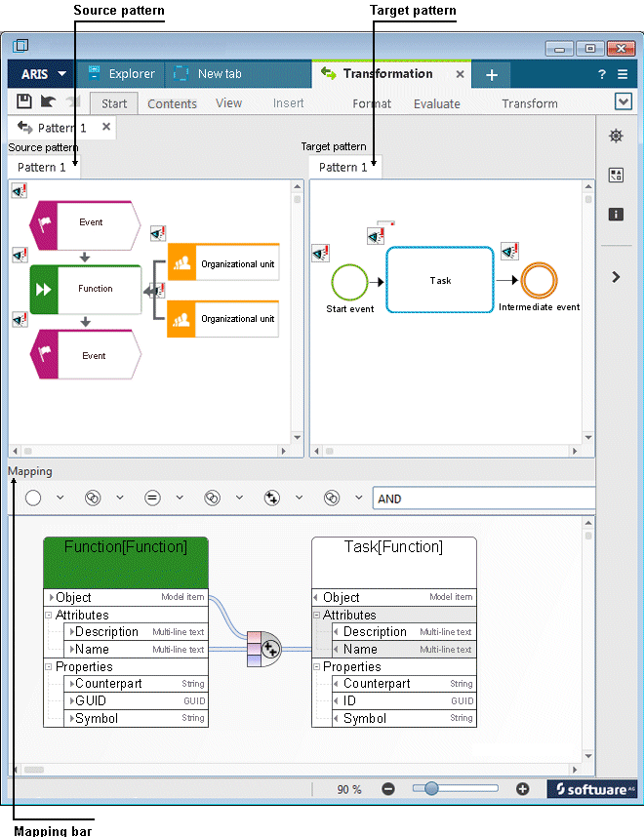Click annotation icon left of Start event

320,253
